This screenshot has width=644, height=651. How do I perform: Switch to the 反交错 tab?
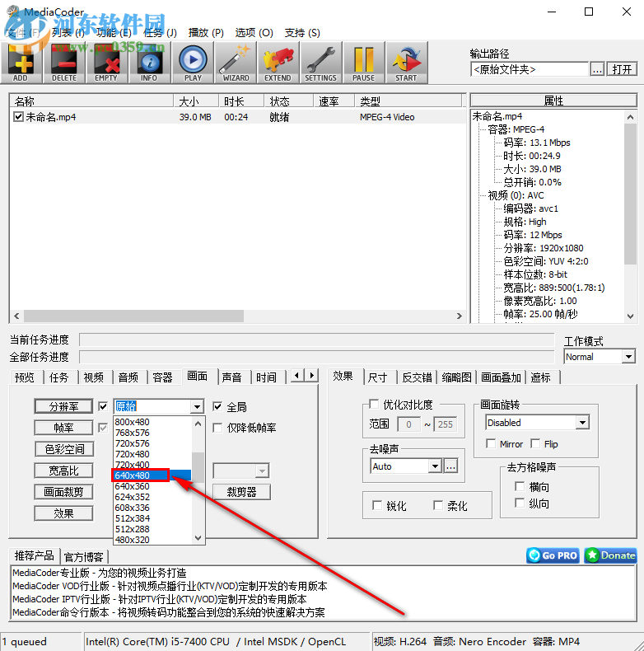(417, 377)
